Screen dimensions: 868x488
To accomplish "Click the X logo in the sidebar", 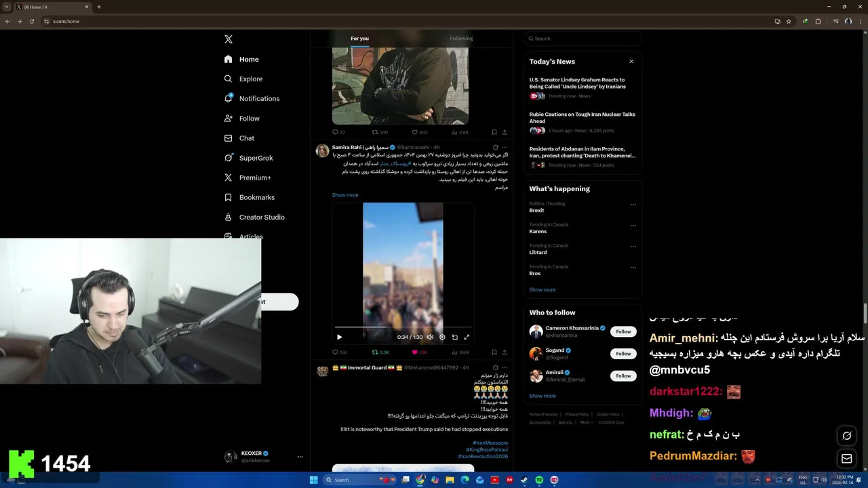I will coord(229,39).
